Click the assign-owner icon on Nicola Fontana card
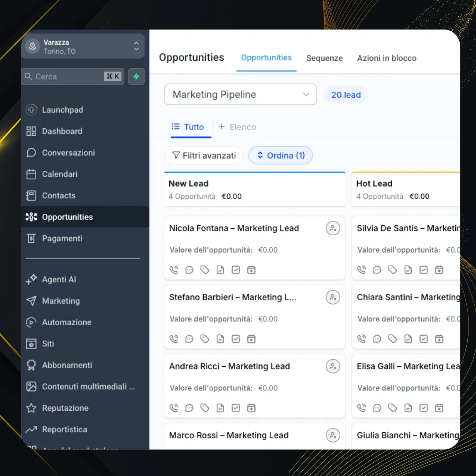 (x=333, y=228)
